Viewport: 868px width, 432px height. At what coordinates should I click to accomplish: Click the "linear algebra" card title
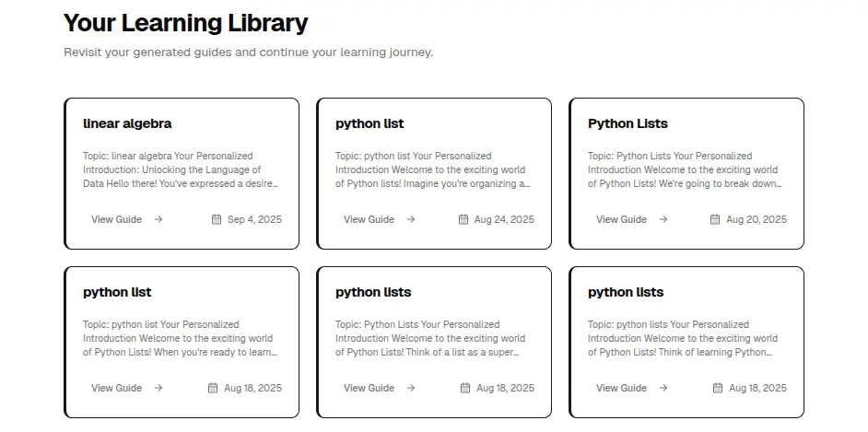127,123
